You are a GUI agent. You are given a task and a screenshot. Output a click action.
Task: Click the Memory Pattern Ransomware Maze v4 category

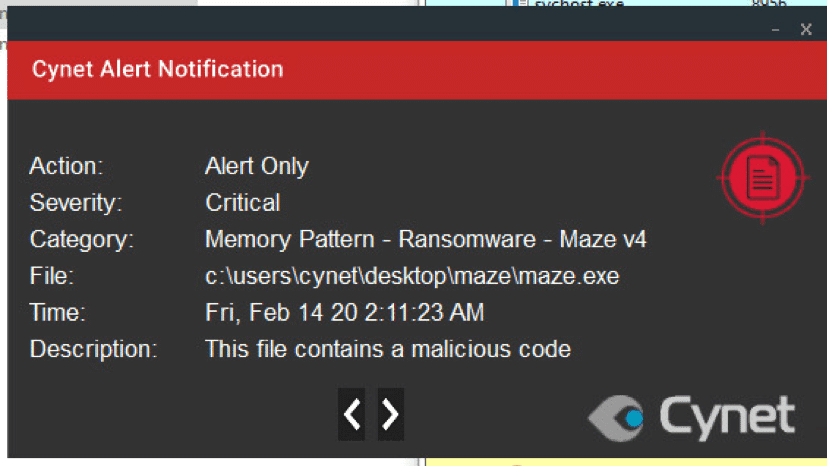[426, 239]
